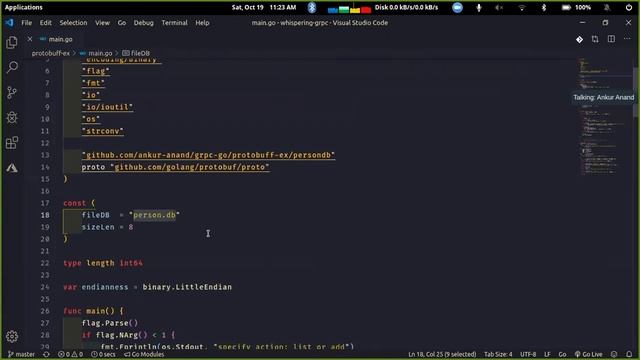The width and height of the screenshot is (640, 360).
Task: Click the synchronize changes icon in status bar
Action: tap(46, 354)
